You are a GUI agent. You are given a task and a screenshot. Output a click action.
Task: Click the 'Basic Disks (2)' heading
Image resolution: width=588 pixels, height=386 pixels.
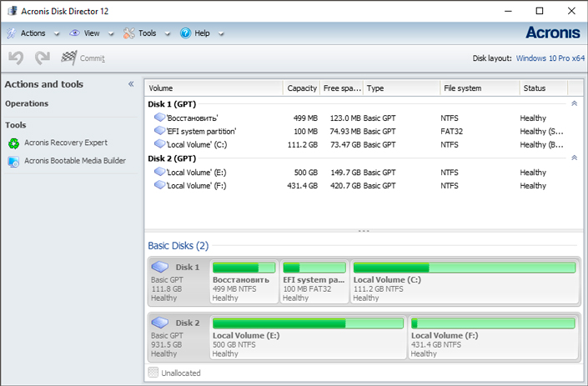pos(178,245)
